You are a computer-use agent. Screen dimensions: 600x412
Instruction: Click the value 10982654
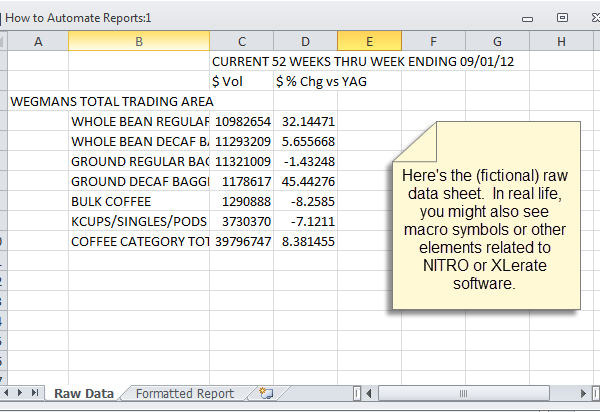click(x=241, y=121)
